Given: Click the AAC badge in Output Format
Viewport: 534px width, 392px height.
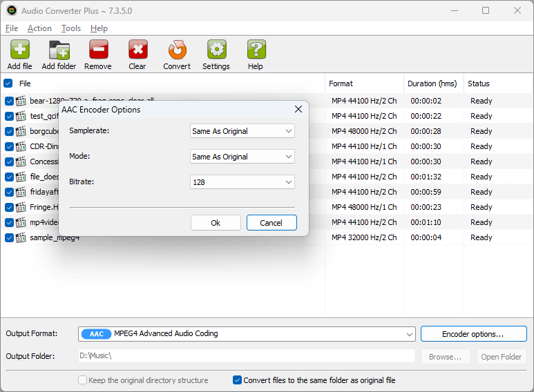Looking at the screenshot, I should [97, 334].
